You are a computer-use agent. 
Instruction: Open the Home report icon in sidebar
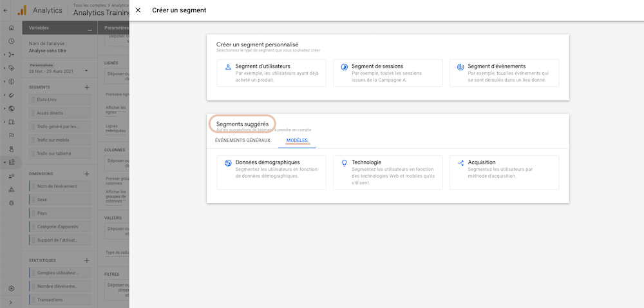(x=12, y=28)
